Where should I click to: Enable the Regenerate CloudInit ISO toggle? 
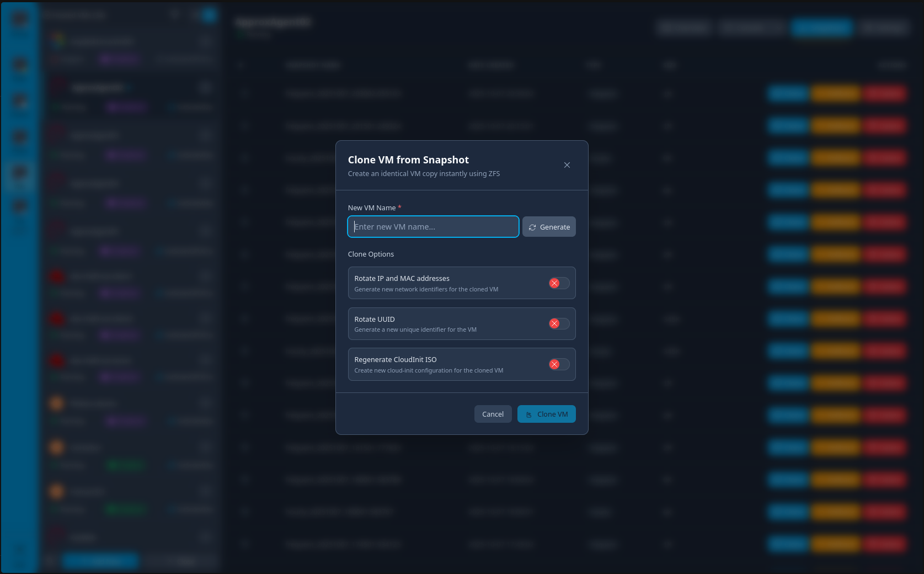(x=559, y=364)
